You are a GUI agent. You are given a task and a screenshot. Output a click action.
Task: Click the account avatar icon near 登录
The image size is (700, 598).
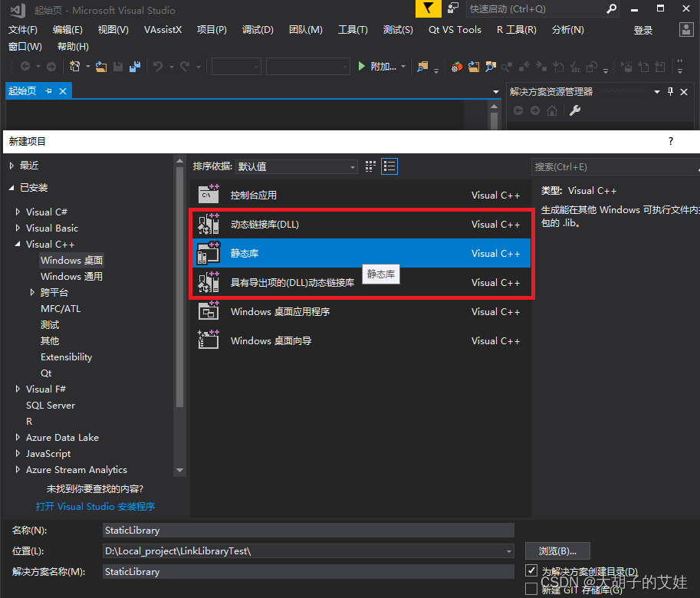pyautogui.click(x=685, y=29)
